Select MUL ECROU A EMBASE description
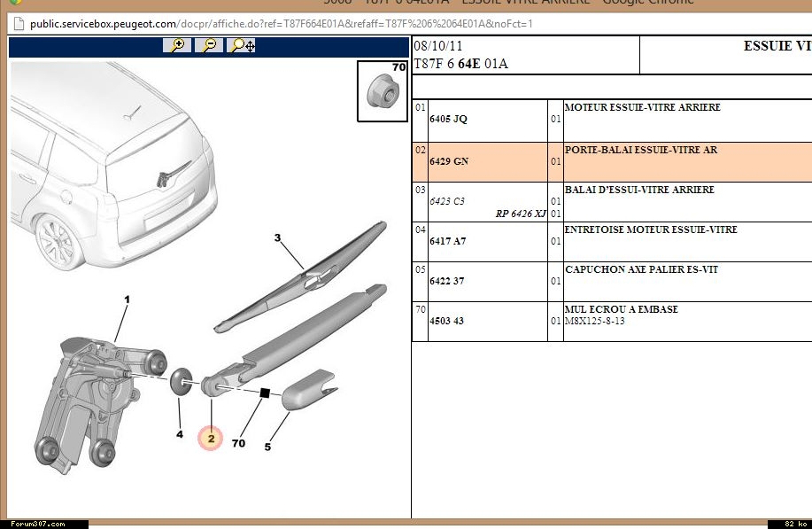Screen dimensions: 812x529 click(622, 309)
